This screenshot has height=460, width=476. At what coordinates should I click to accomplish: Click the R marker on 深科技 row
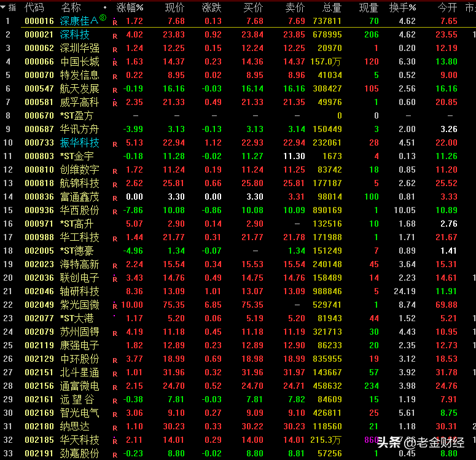point(115,36)
